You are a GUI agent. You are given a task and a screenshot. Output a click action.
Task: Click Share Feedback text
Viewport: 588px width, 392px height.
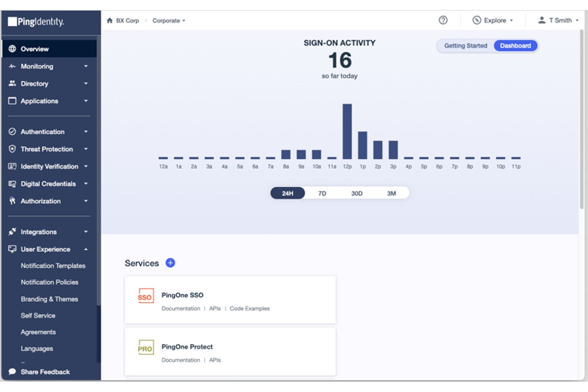[x=45, y=372]
